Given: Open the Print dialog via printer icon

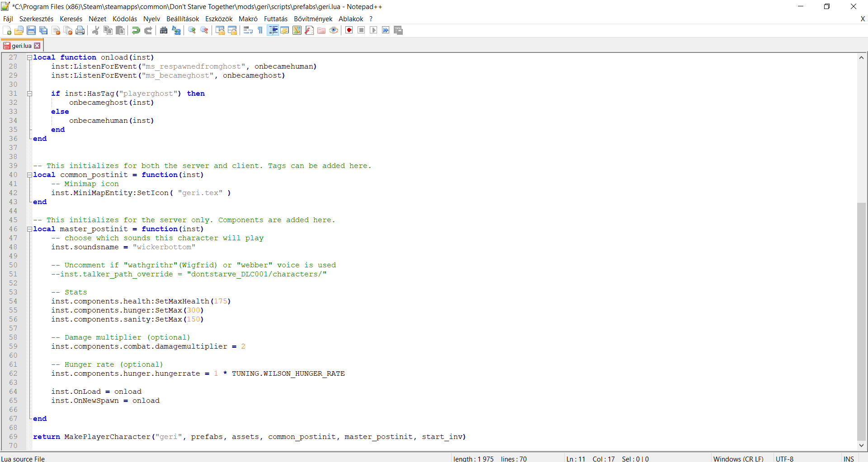Looking at the screenshot, I should pyautogui.click(x=80, y=30).
